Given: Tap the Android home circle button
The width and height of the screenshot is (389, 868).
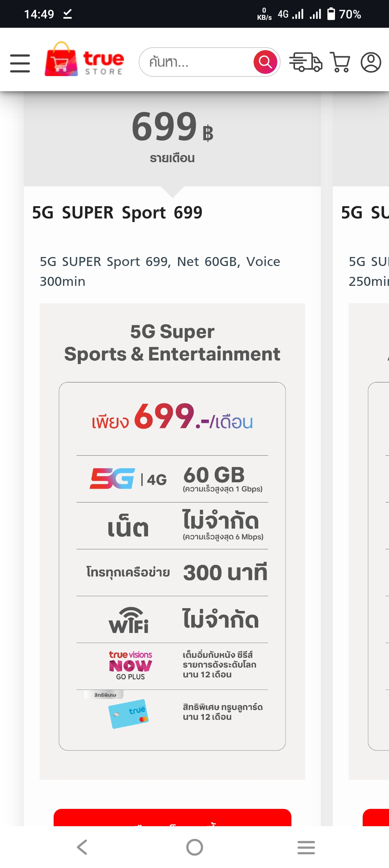Looking at the screenshot, I should [194, 847].
